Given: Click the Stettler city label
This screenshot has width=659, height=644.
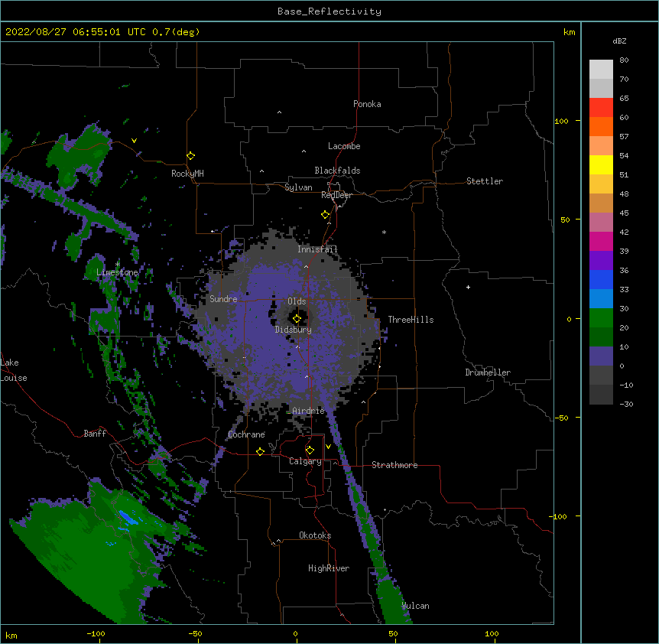Looking at the screenshot, I should point(485,181).
